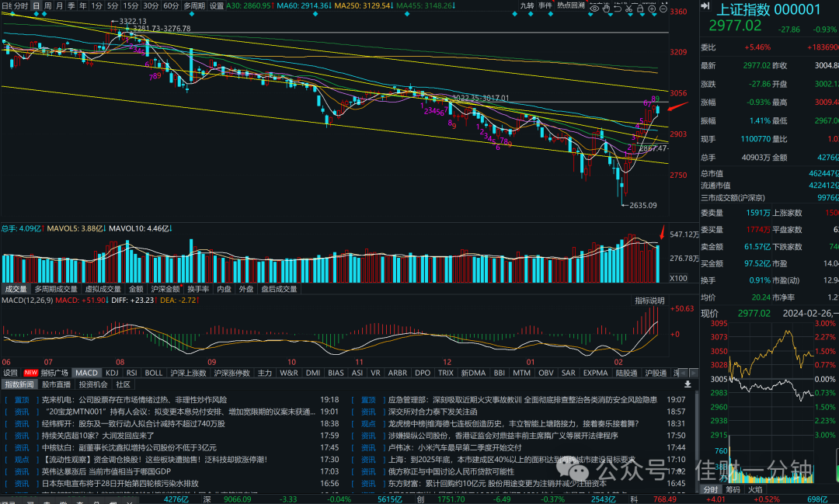The height and width of the screenshot is (504, 839).
Task: Select the 多周期成交量 tab
Action: pos(56,289)
